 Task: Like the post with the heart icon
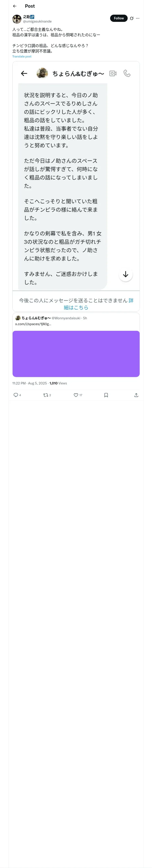(76, 395)
